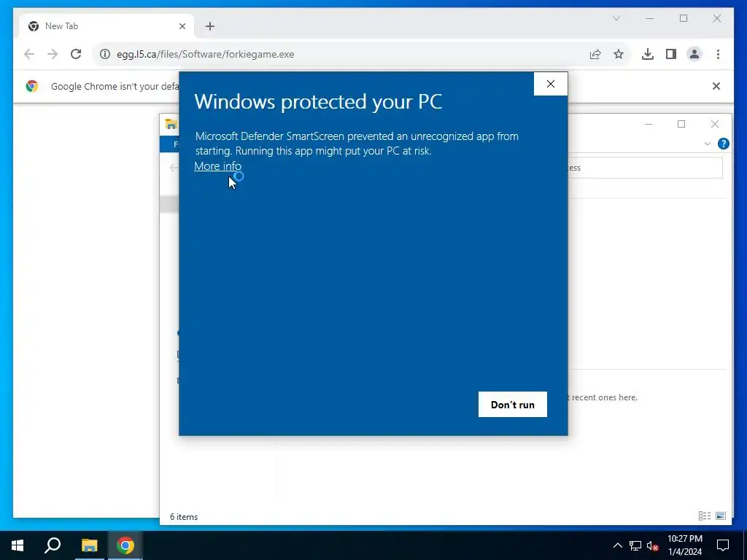Screen dimensions: 747x560
Task: Go forward in Chrome history
Action: coord(53,54)
